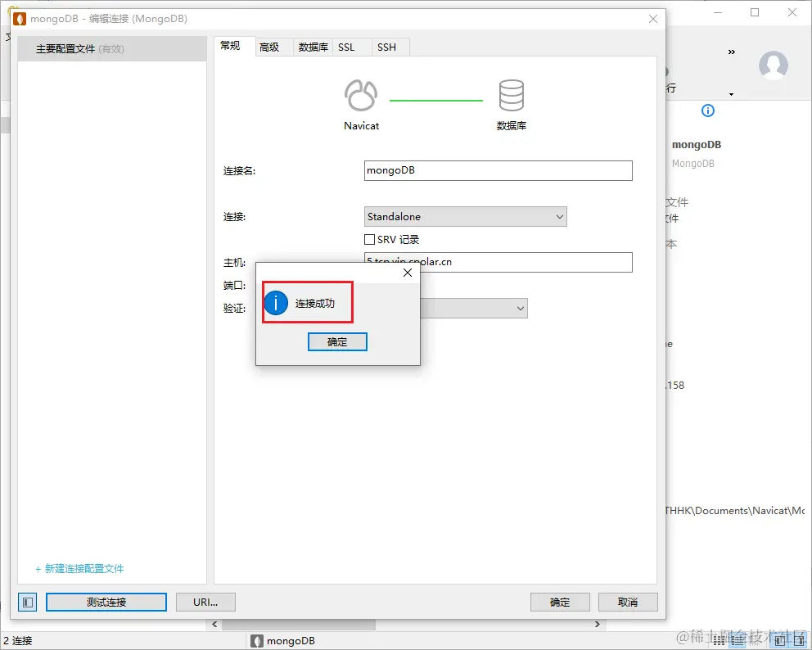Focus the 连接名 input containing mongoDB
The width and height of the screenshot is (812, 650).
point(498,170)
